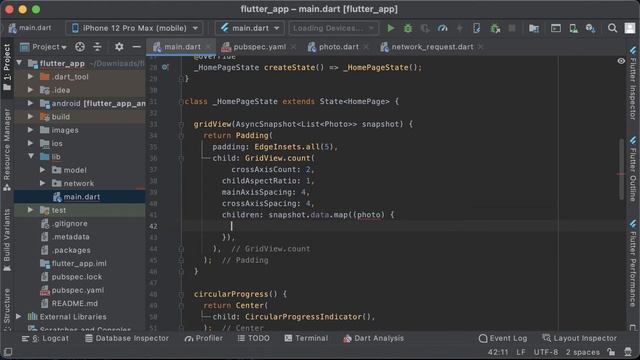Switch to the pubspec.yaml editor tab

259,47
